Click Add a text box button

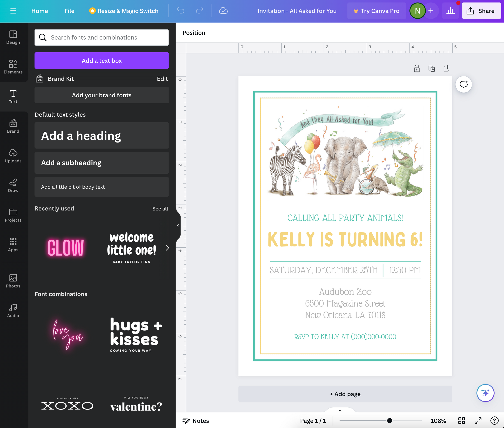pyautogui.click(x=102, y=61)
